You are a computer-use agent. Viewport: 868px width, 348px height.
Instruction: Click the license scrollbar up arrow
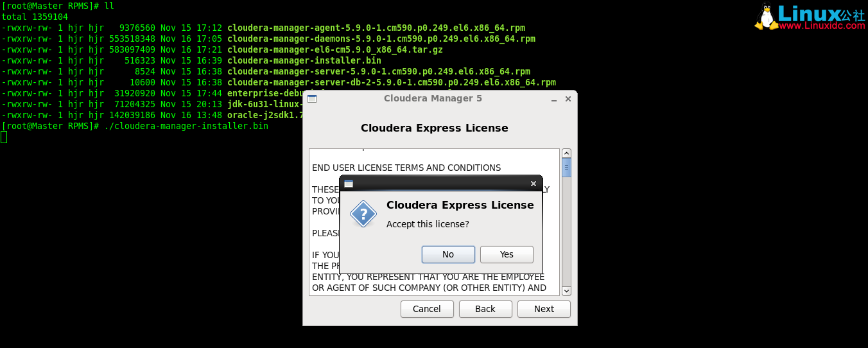[x=566, y=153]
